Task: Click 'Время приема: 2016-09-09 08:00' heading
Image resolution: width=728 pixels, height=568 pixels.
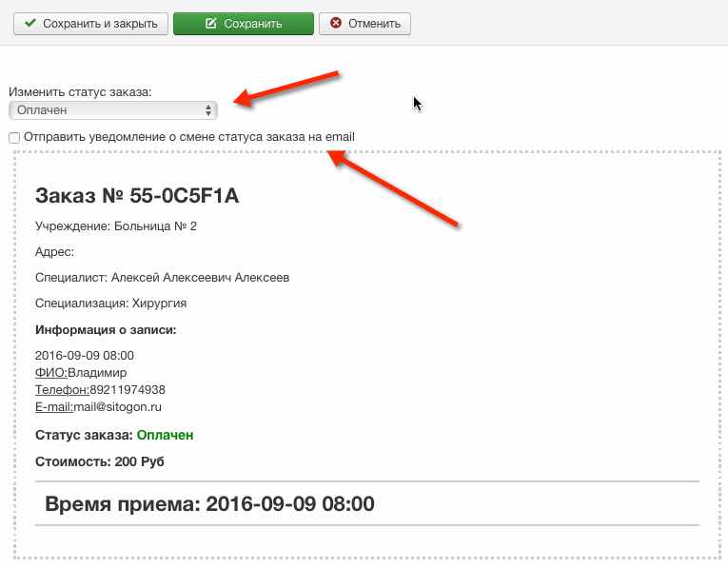Action: 210,504
